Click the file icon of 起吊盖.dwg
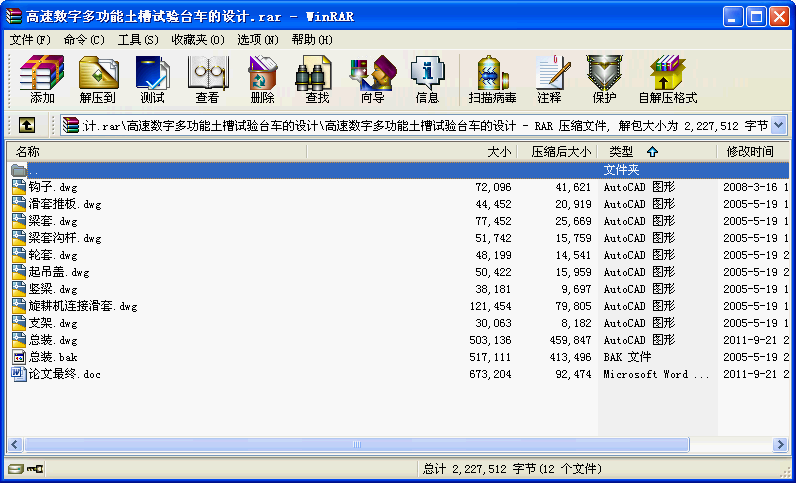The height and width of the screenshot is (483, 796). pyautogui.click(x=19, y=272)
